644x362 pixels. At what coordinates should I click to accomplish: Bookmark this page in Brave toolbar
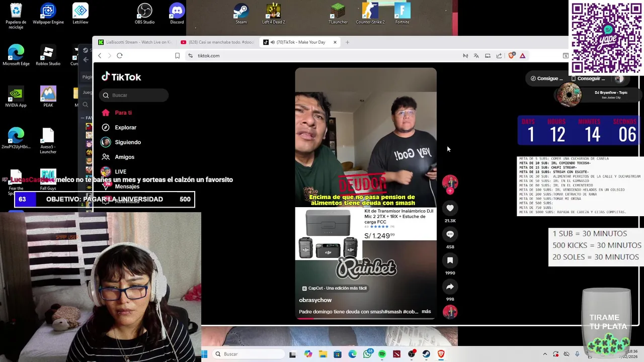coord(177,56)
